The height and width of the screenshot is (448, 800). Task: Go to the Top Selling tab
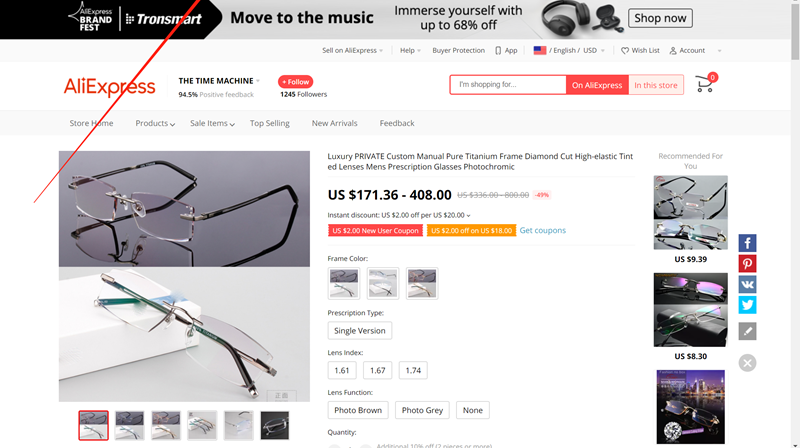[x=269, y=123]
